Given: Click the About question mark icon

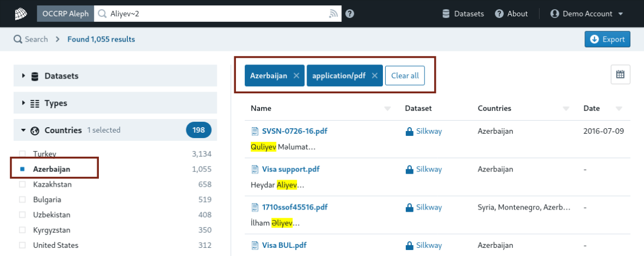Looking at the screenshot, I should [499, 14].
